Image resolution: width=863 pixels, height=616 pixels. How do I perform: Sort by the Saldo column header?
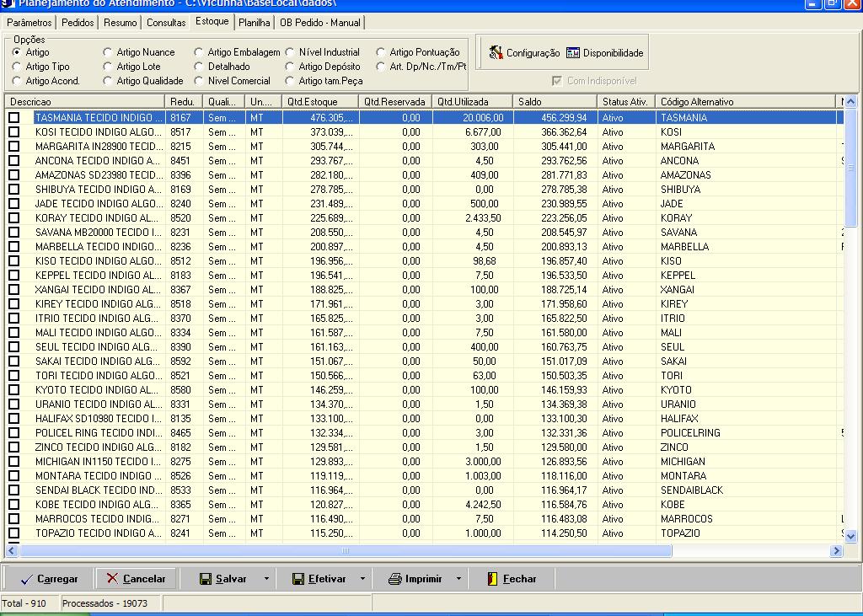click(x=555, y=102)
